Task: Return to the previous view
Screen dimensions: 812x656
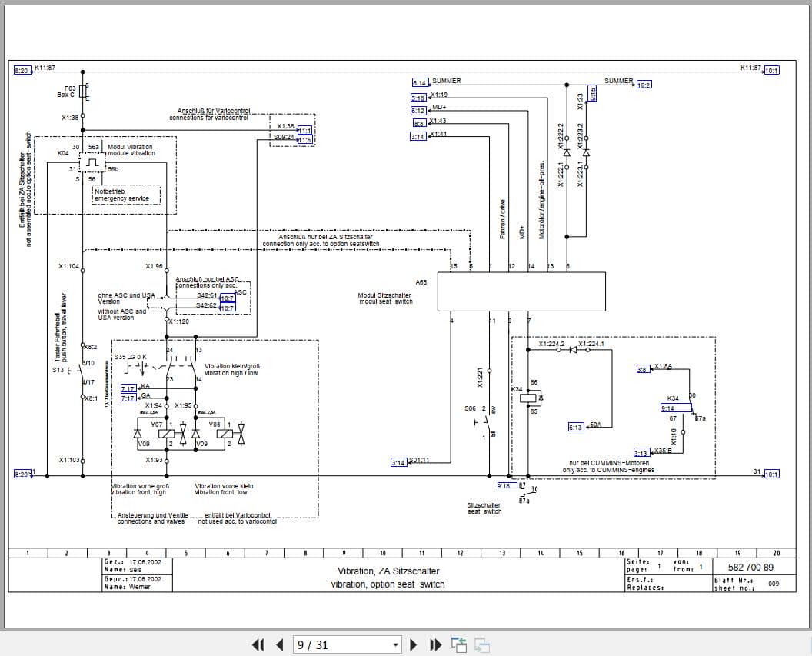Action: (459, 644)
